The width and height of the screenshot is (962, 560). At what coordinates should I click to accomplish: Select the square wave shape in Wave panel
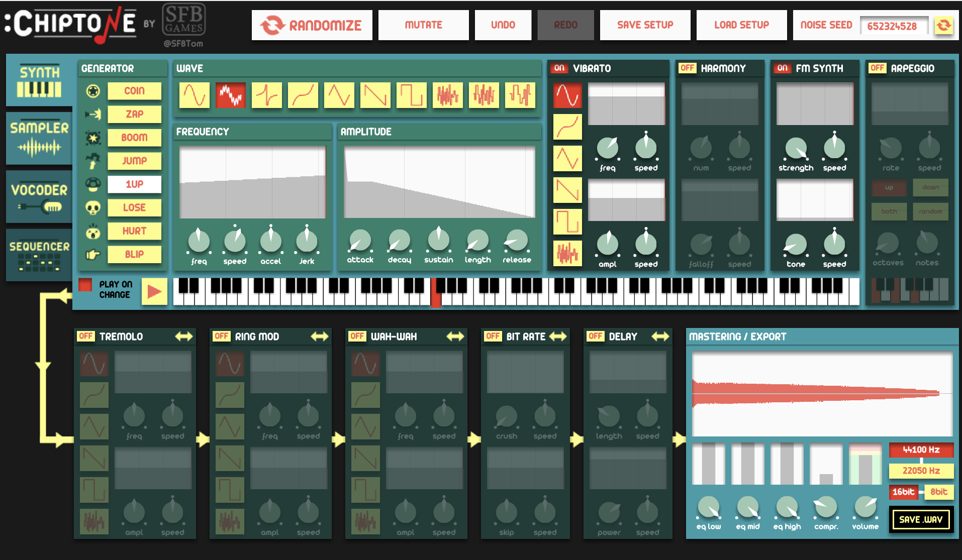point(412,95)
